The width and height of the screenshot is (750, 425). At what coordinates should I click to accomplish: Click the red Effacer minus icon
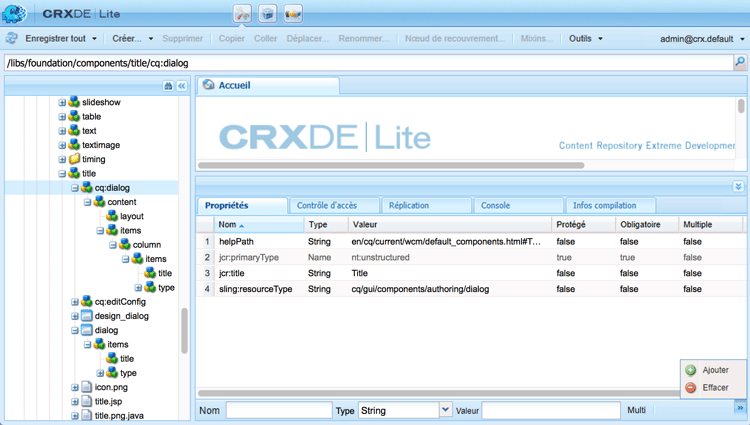coord(691,388)
